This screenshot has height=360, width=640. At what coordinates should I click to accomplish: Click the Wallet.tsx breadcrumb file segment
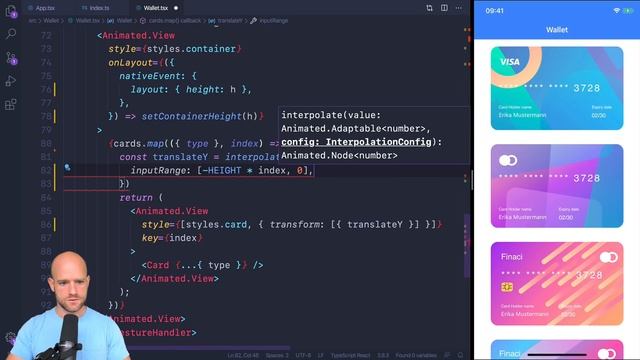(x=87, y=20)
